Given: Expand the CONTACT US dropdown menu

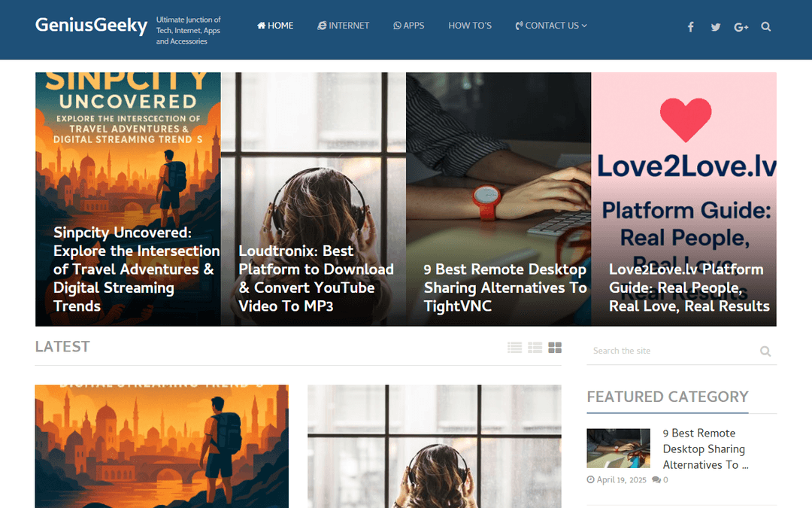Looking at the screenshot, I should (551, 26).
